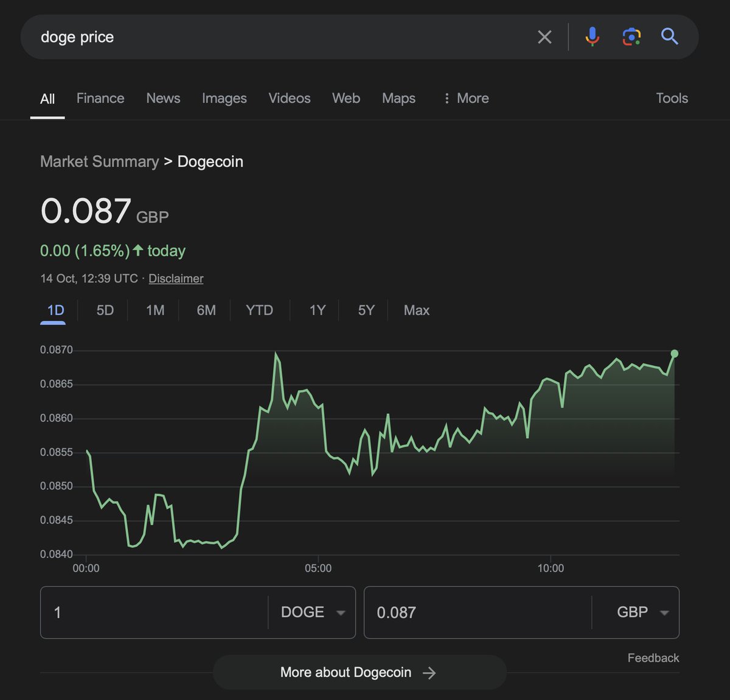This screenshot has width=730, height=700.
Task: Enable the YTD chart view
Action: click(259, 310)
